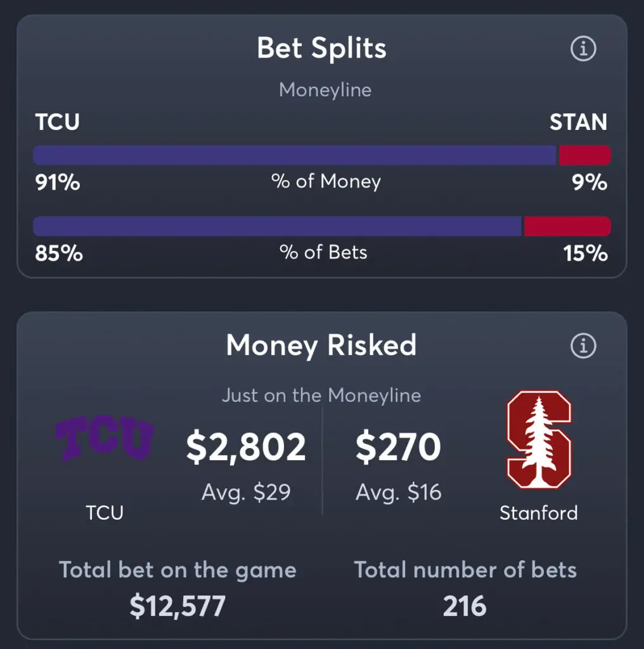The width and height of the screenshot is (644, 649).
Task: Click the Avg. $16 text
Action: (x=399, y=492)
